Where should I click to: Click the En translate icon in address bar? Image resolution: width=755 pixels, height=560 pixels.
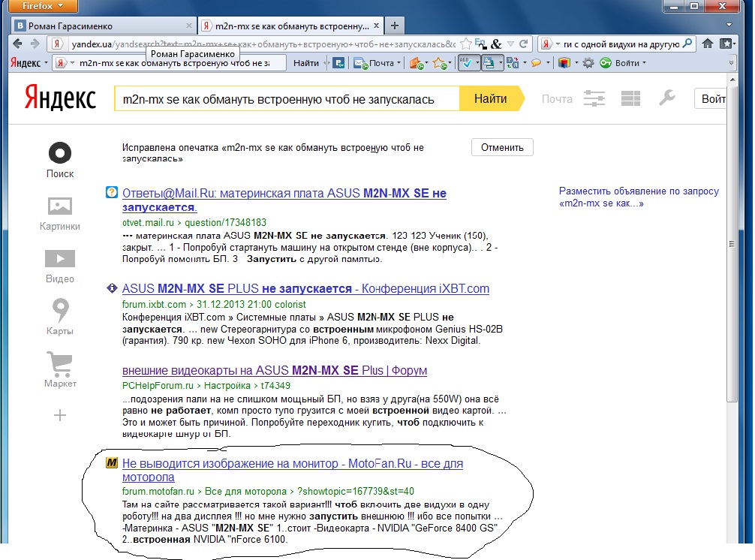coord(480,44)
